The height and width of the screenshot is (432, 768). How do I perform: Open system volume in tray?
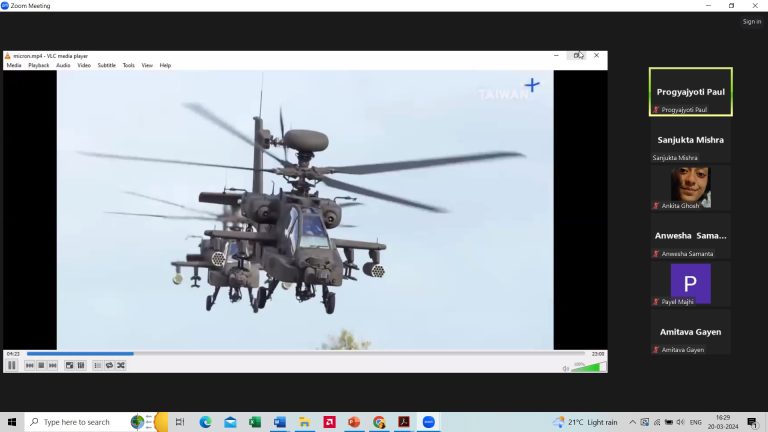680,422
